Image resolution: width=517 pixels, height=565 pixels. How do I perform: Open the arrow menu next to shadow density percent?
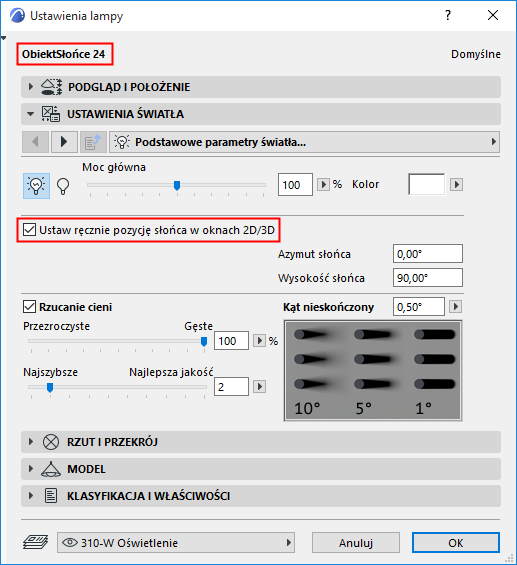pos(259,341)
